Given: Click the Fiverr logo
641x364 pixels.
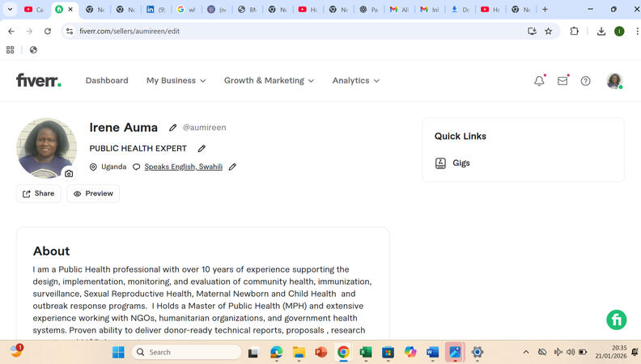Looking at the screenshot, I should click(38, 80).
